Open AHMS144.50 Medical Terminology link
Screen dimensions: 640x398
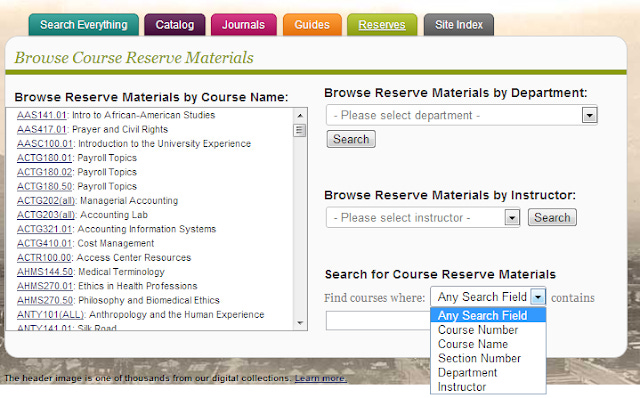[x=45, y=272]
